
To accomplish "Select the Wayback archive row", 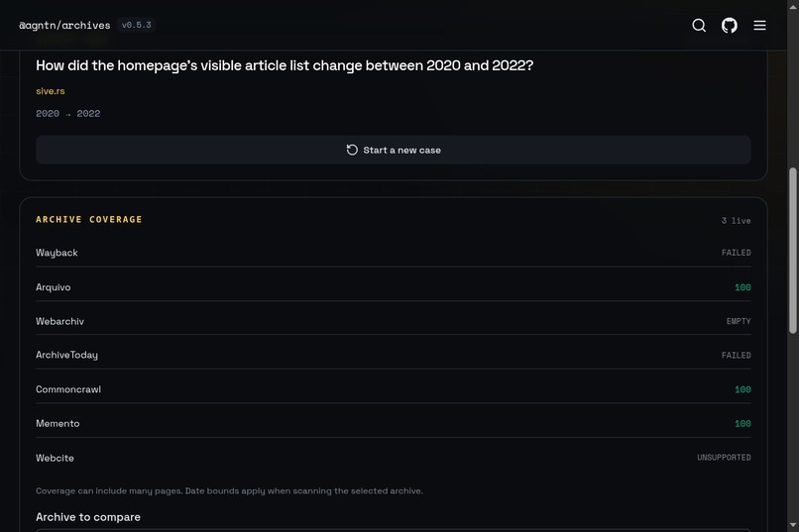I will tap(393, 253).
